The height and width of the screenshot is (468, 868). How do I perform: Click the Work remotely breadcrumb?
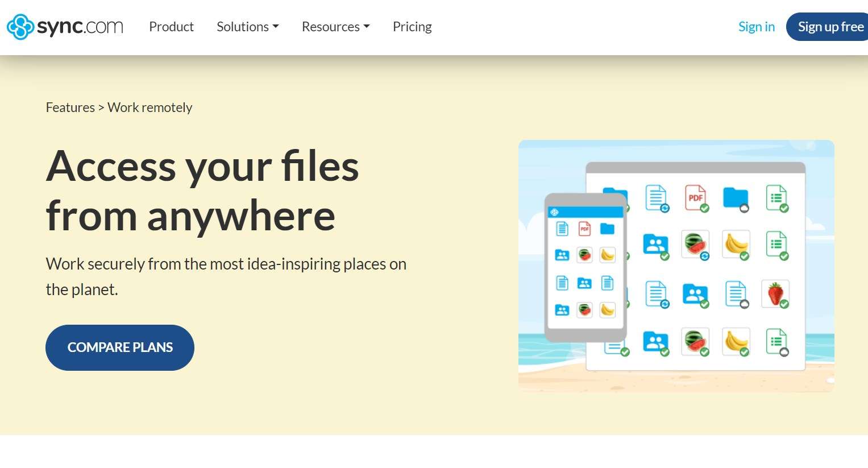150,107
